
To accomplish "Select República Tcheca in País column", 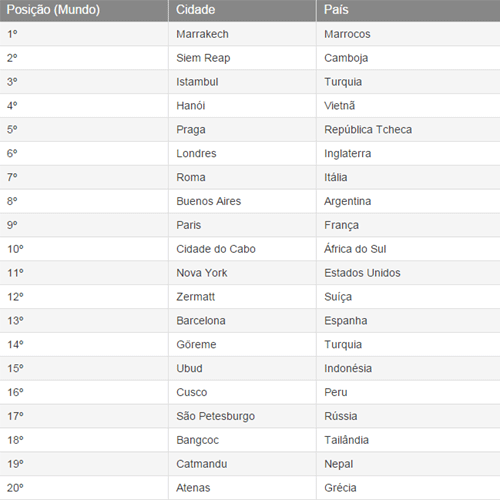I will click(x=408, y=130).
